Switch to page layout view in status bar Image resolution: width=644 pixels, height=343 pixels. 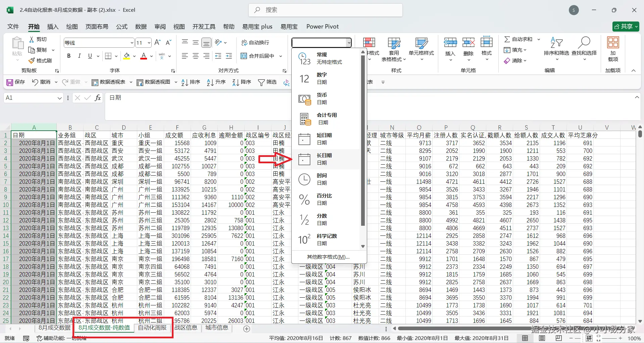(x=542, y=338)
